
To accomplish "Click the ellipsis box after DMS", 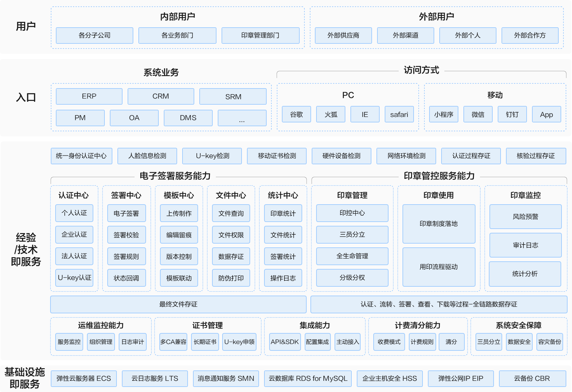I will [x=242, y=118].
